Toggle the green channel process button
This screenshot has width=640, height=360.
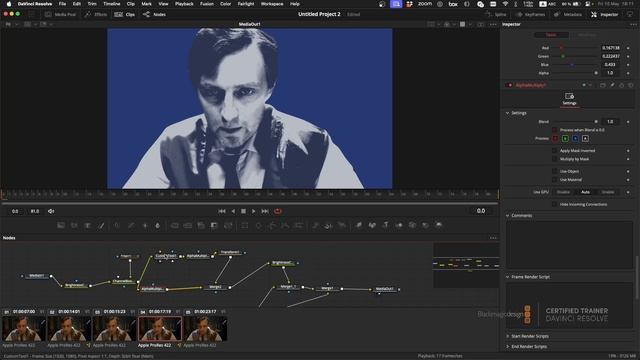click(565, 138)
